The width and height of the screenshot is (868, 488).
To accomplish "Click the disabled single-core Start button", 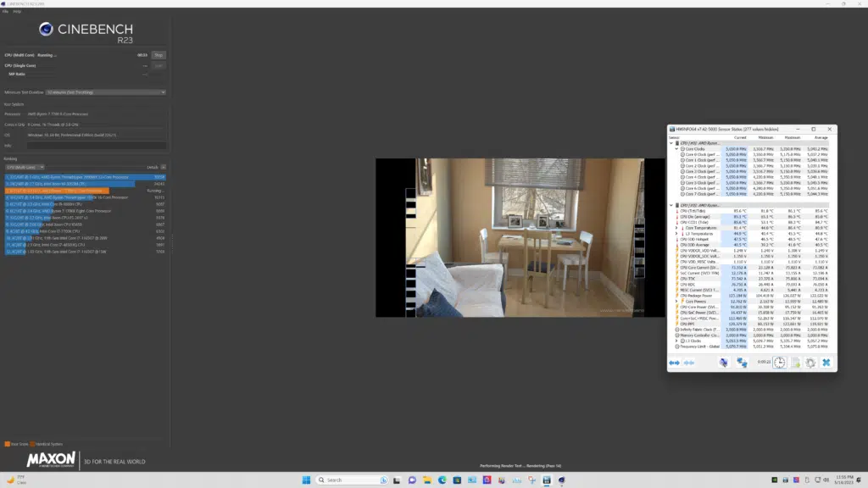I will pos(159,66).
